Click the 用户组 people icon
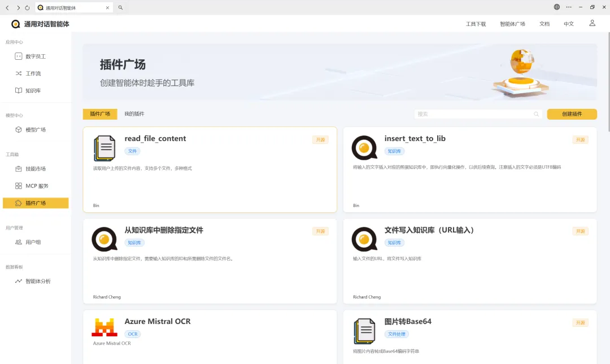610x364 pixels. coord(18,242)
